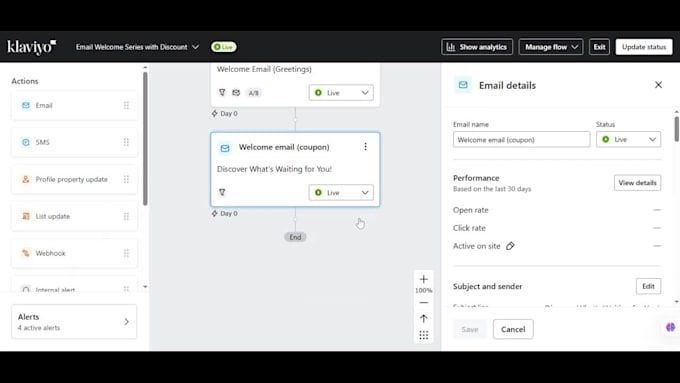Click the Email name input field
Image resolution: width=680 pixels, height=383 pixels.
pos(521,140)
